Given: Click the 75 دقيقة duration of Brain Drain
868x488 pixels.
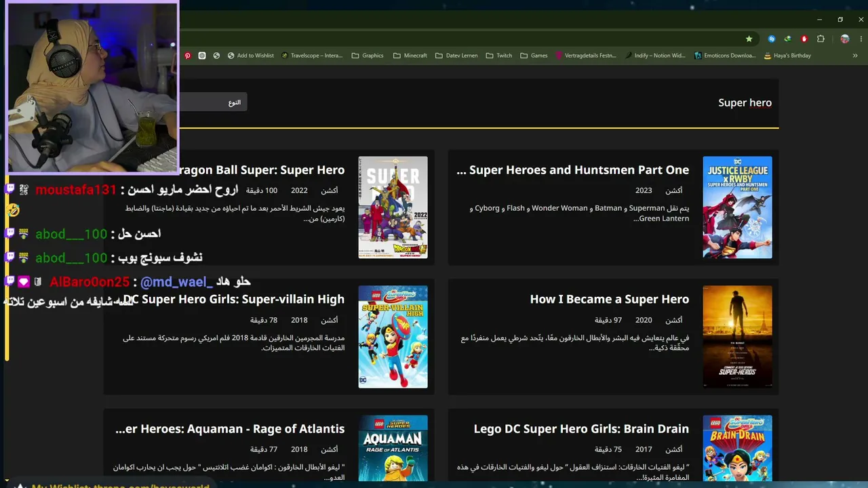Looking at the screenshot, I should tap(608, 449).
